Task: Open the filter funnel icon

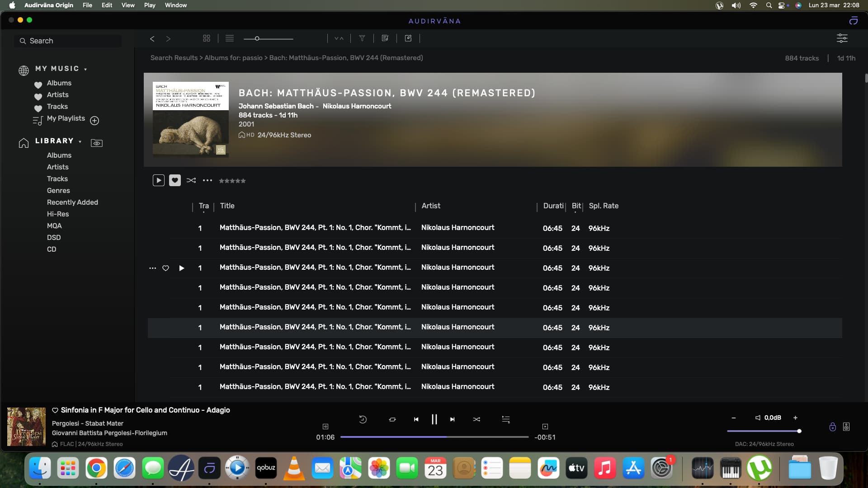Action: 362,38
